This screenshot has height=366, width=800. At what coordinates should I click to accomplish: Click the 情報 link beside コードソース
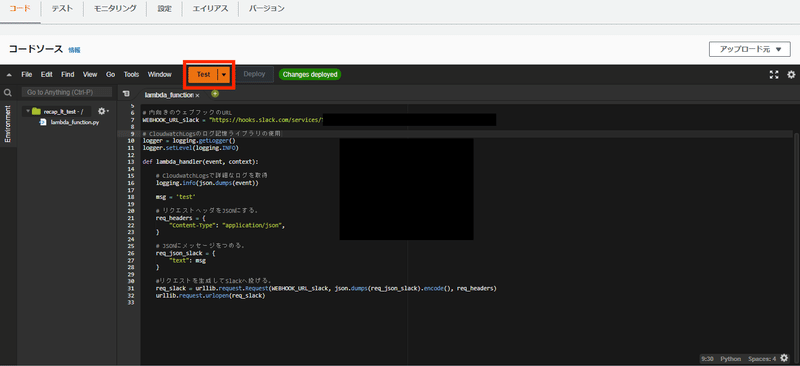coord(74,50)
